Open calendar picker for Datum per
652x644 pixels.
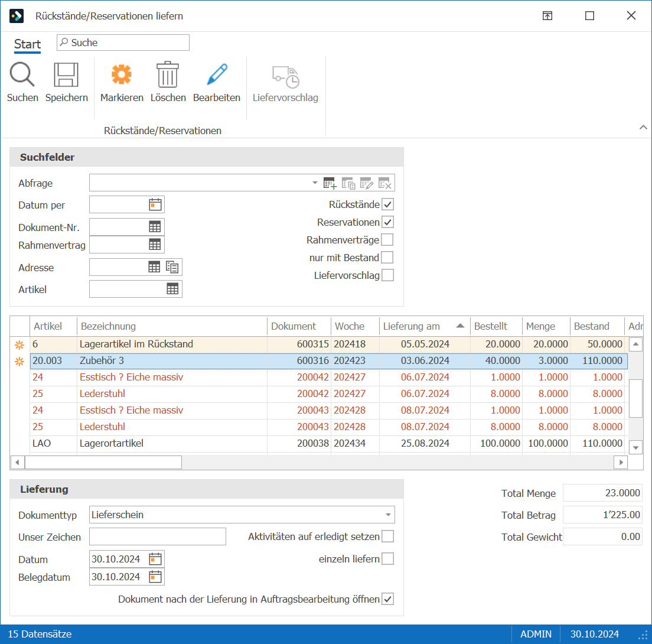coord(155,204)
